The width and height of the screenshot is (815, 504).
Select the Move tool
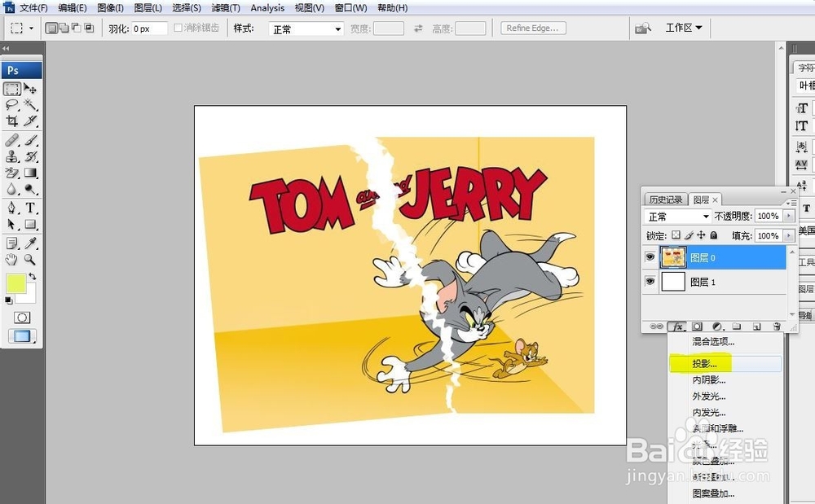[x=30, y=89]
